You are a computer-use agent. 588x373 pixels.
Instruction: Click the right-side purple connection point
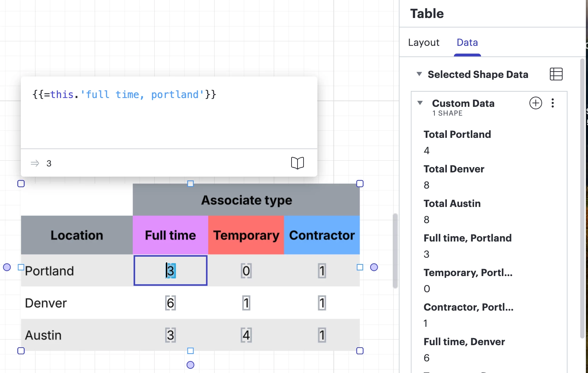(374, 267)
